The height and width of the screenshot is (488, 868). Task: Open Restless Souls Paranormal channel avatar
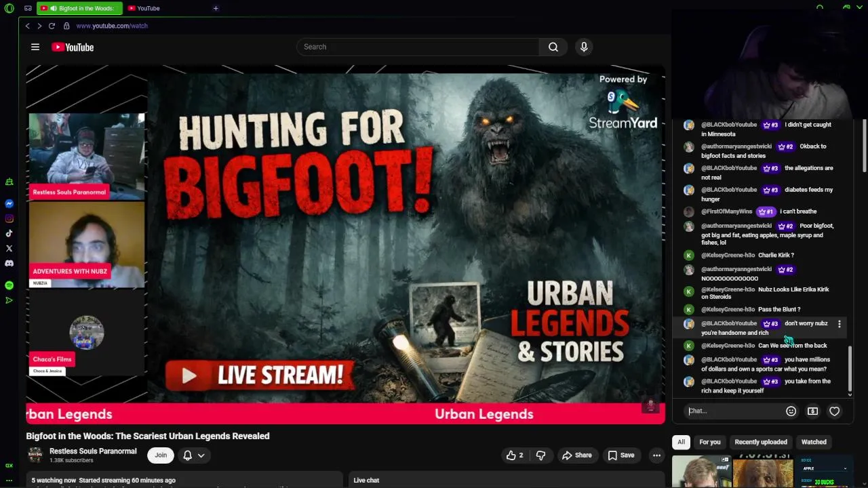click(35, 455)
